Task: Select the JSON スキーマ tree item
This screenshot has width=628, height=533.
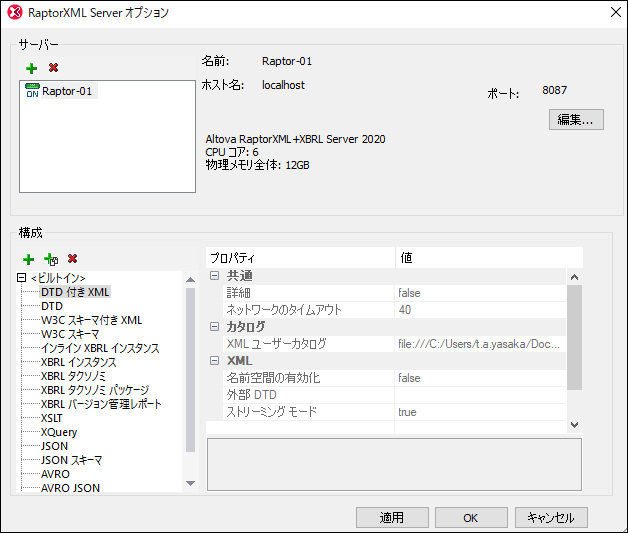Action: tap(71, 460)
